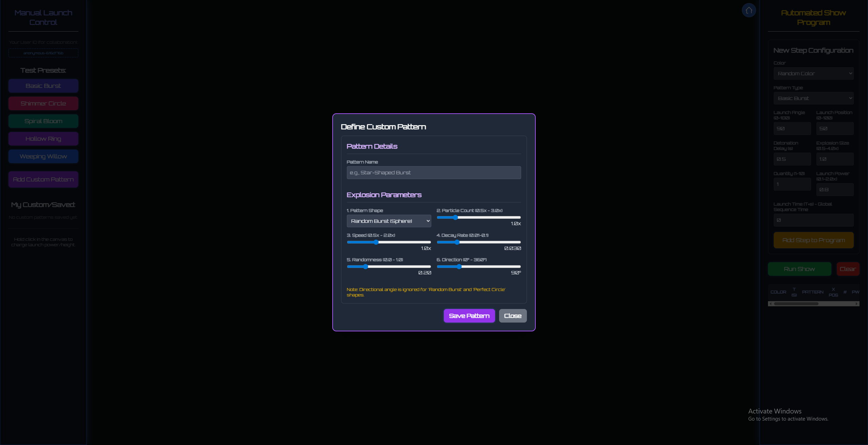The height and width of the screenshot is (445, 868).
Task: Fire the Weeping Willow preset
Action: click(x=43, y=156)
